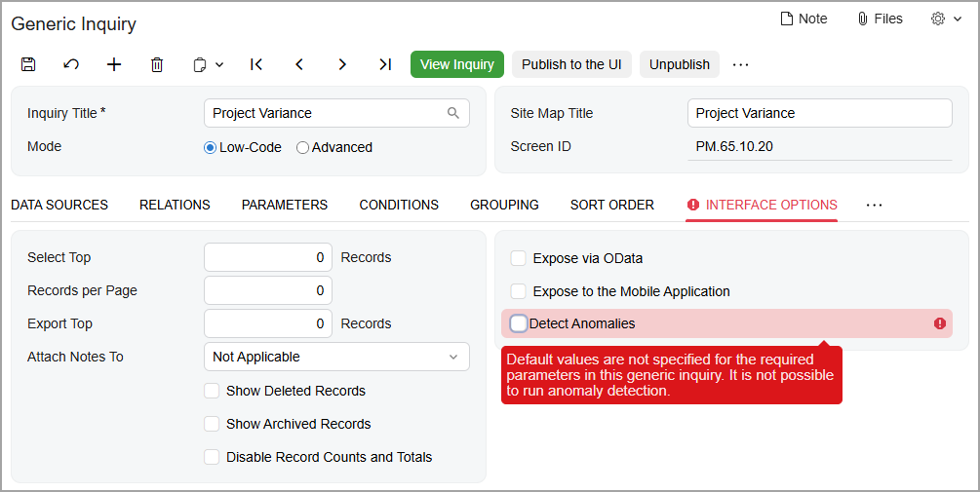This screenshot has height=492, width=980.
Task: Select the Low-Code mode radio
Action: coord(210,148)
